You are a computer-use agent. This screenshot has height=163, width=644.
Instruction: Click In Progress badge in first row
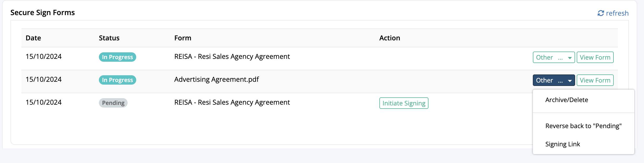(117, 57)
